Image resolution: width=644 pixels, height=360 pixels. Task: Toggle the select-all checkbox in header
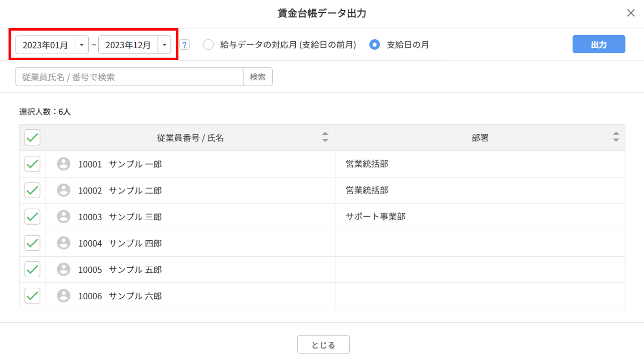pyautogui.click(x=33, y=137)
